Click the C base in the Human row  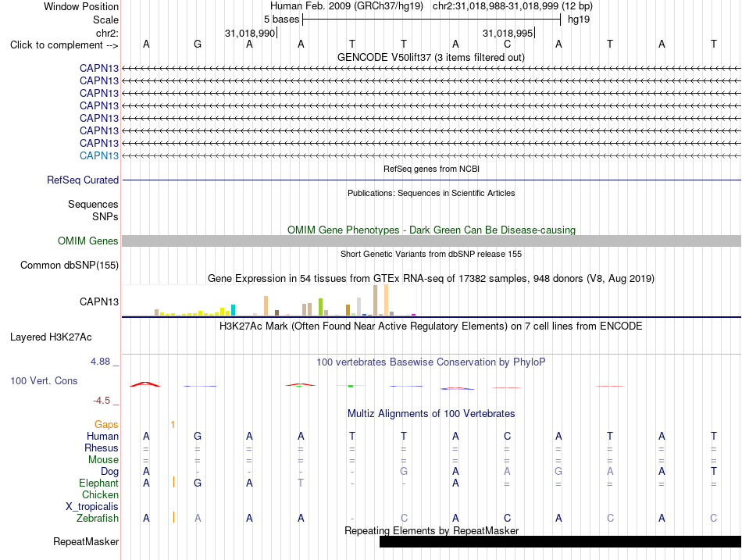pos(507,436)
